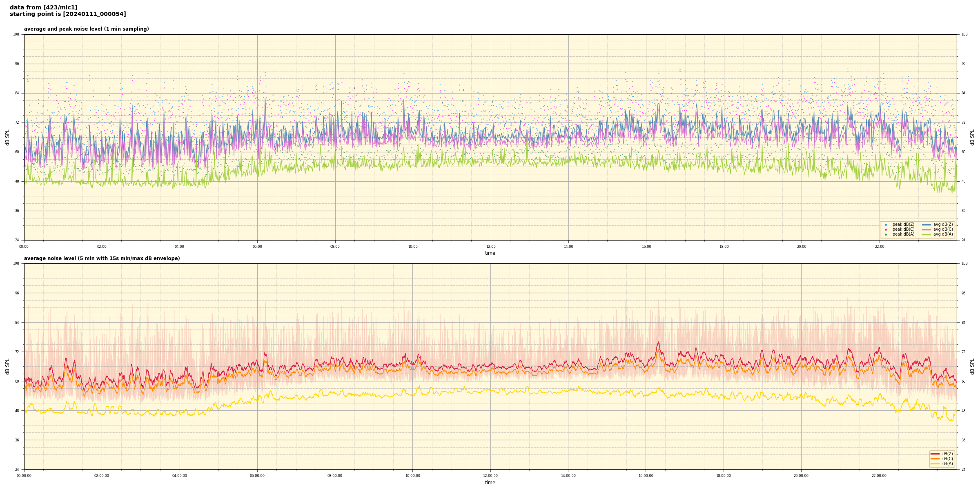This screenshot has height=490, width=980.
Task: Click the 'data from [423/mic1]' header text
Action: point(43,7)
